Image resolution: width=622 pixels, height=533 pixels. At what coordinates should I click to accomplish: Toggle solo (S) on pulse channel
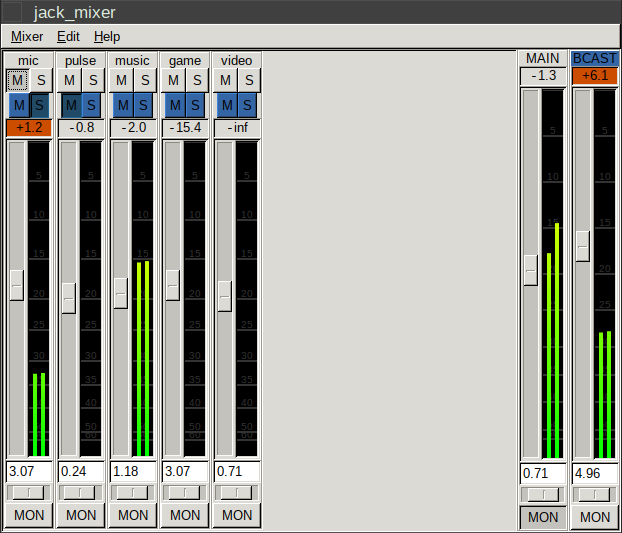point(93,81)
